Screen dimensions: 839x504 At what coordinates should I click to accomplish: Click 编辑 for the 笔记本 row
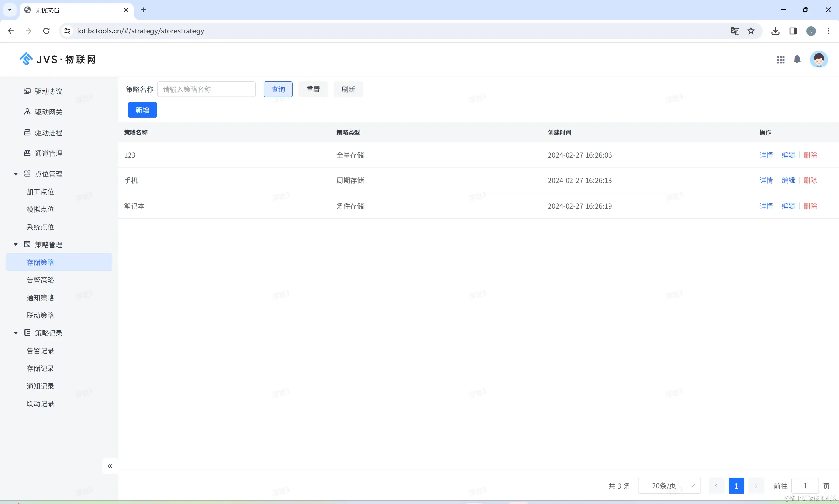pyautogui.click(x=788, y=206)
